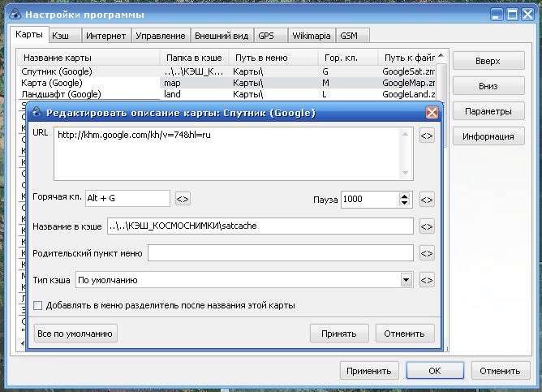
Task: Click <> button beside Название в кэше
Action: pyautogui.click(x=427, y=226)
